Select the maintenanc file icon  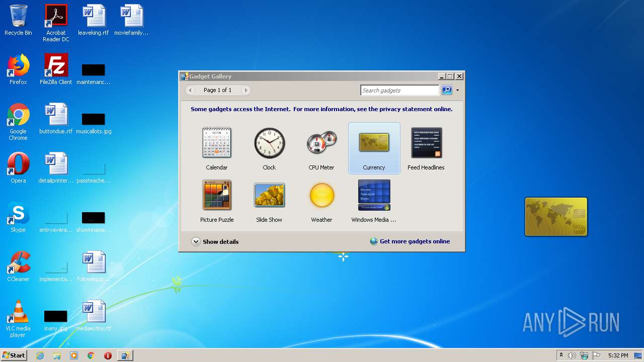click(94, 74)
